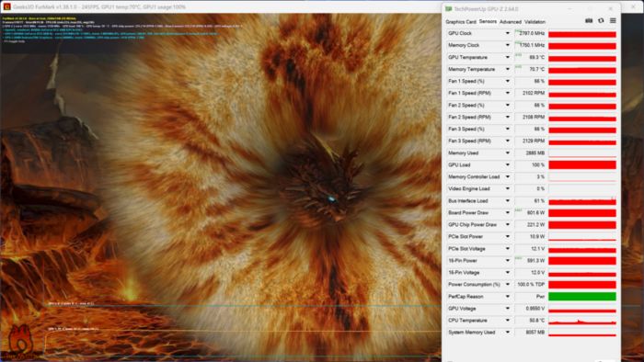Expand the GPU Temperature dropdown arrow
Screen dimensions: 644x362
507,57
